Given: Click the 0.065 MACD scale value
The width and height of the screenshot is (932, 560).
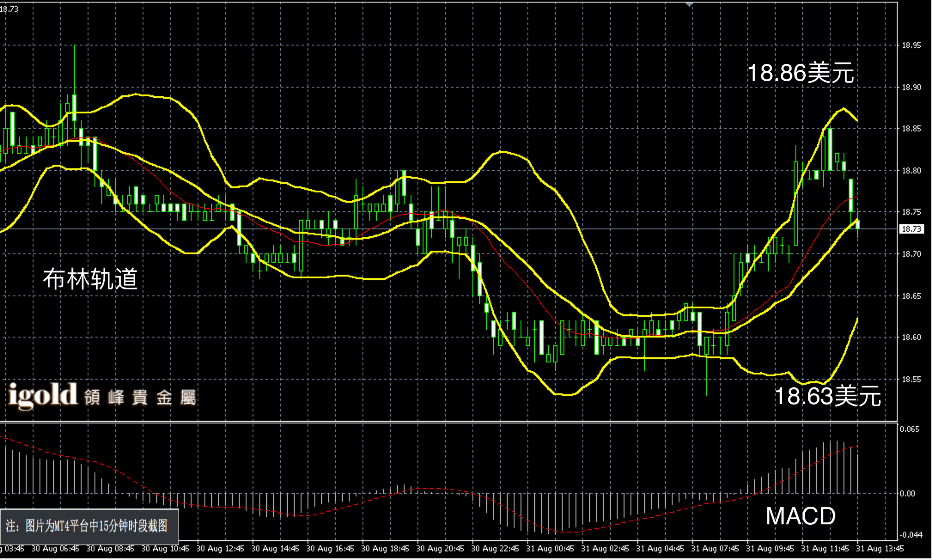Looking at the screenshot, I should 910,429.
